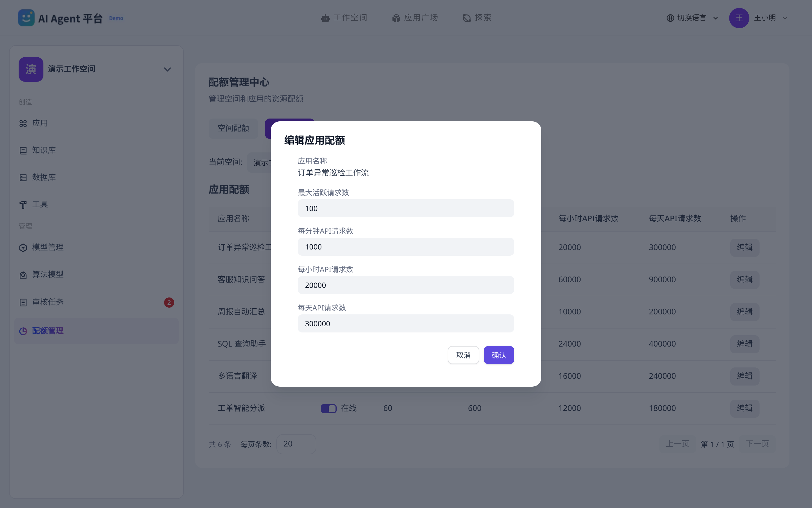Go to 上一页 in pagination
The height and width of the screenshot is (508, 812).
point(678,444)
